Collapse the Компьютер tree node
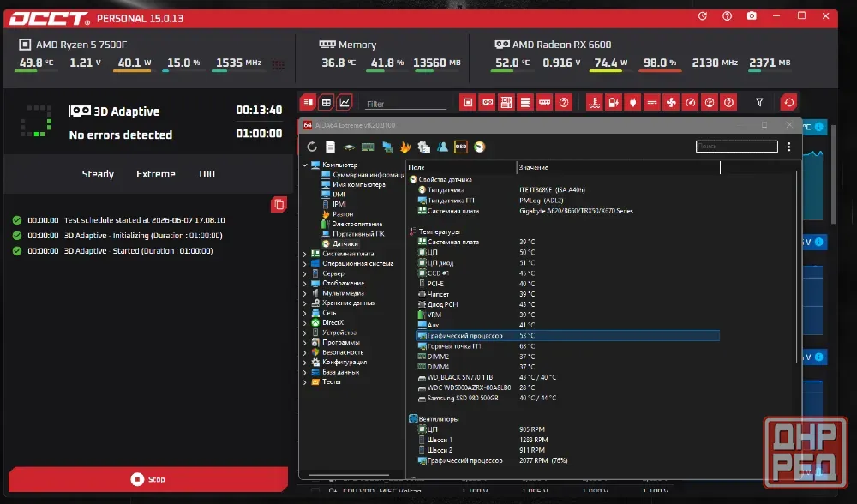 [305, 165]
